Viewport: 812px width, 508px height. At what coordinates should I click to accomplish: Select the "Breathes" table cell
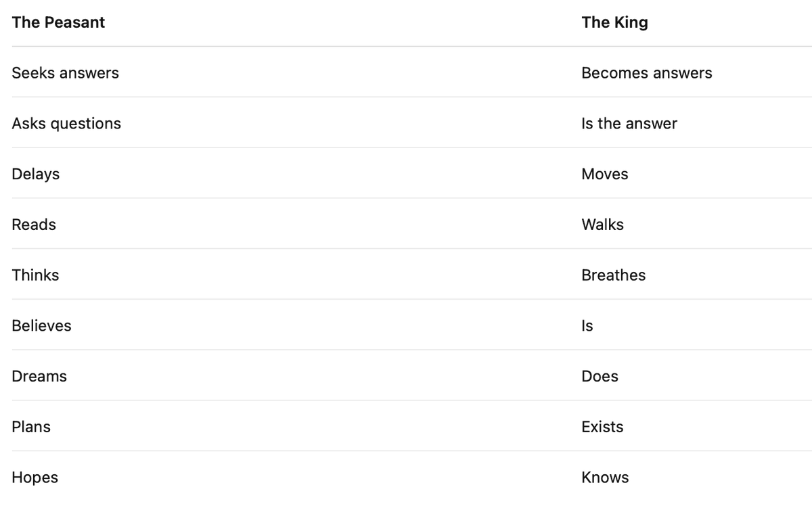[x=613, y=275]
